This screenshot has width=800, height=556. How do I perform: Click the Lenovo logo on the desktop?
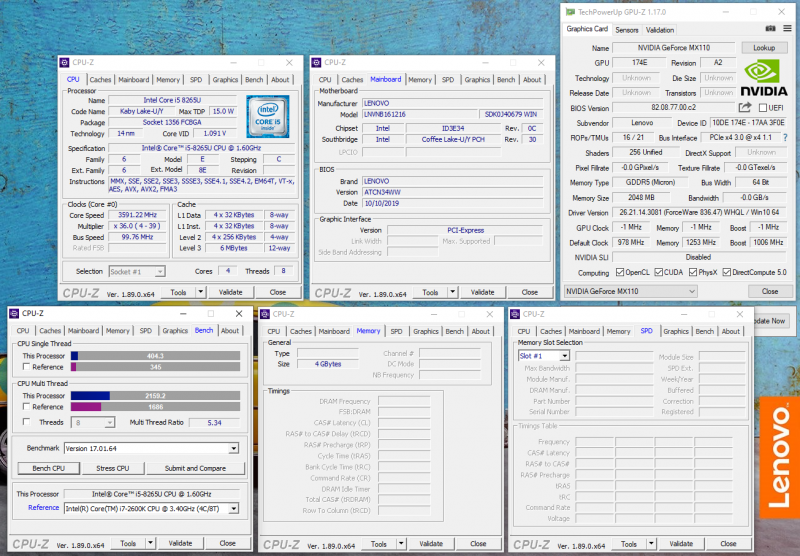(x=778, y=457)
